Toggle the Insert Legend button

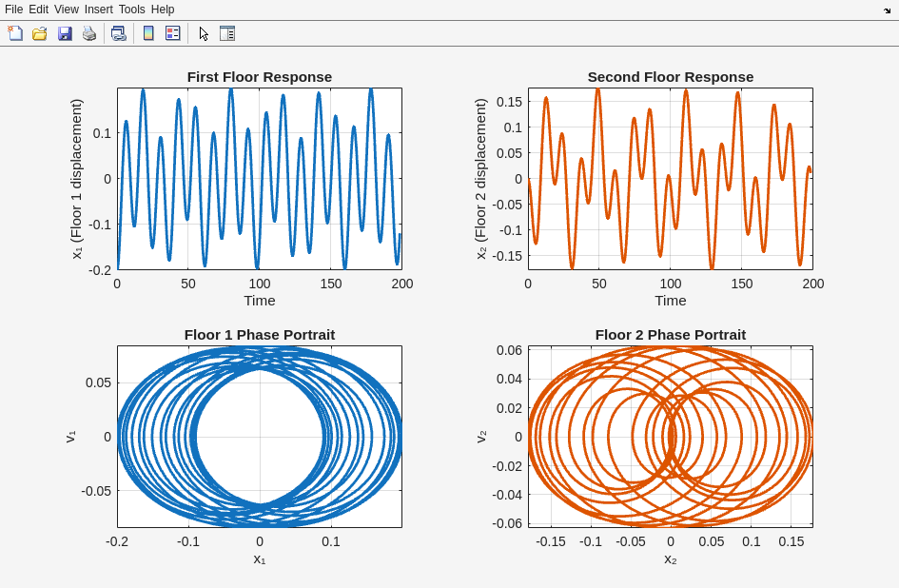click(x=172, y=33)
